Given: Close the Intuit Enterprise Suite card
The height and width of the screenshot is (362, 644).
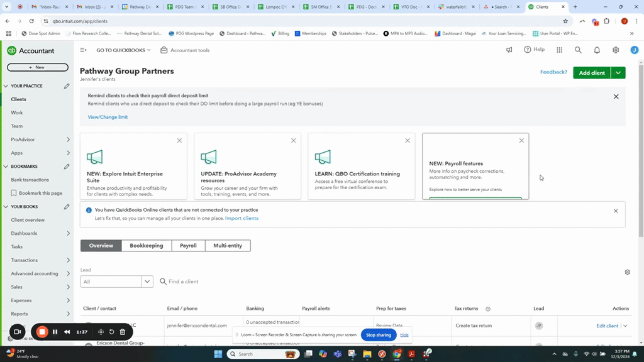Looking at the screenshot, I should tap(179, 140).
